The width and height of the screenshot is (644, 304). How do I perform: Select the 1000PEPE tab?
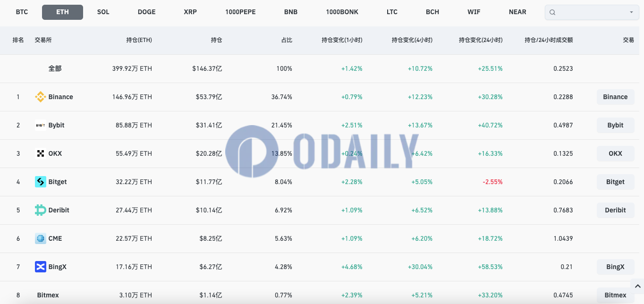pyautogui.click(x=240, y=12)
